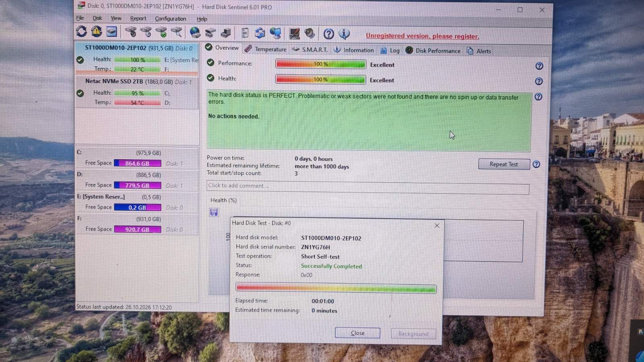Open the Configuration menu

pyautogui.click(x=170, y=19)
